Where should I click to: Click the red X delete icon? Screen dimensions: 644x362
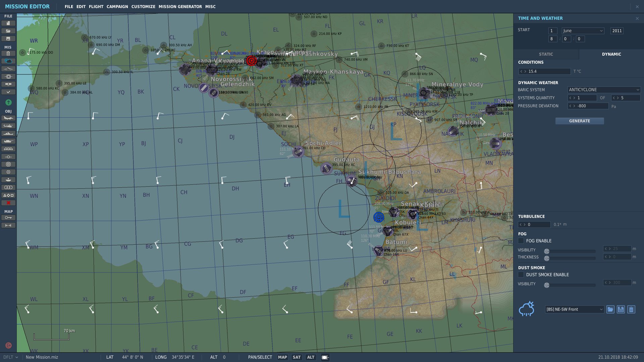pos(8,202)
